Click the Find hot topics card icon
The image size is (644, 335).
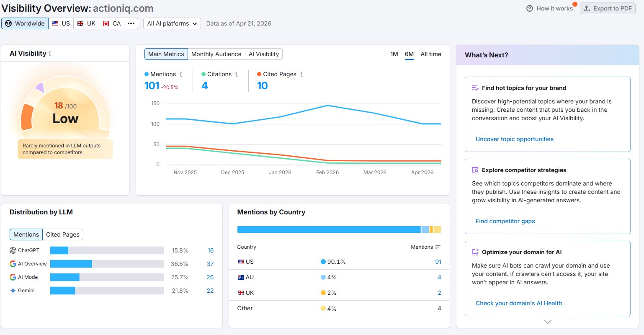[475, 88]
